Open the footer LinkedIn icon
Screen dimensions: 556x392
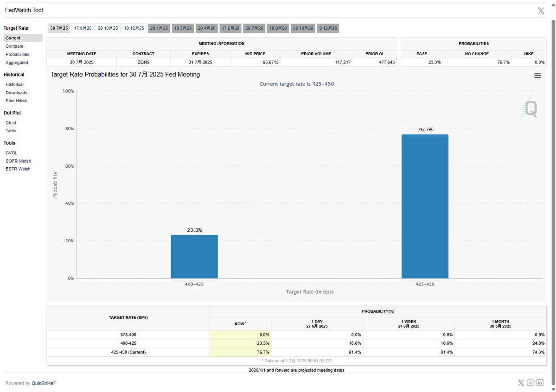coord(540,382)
